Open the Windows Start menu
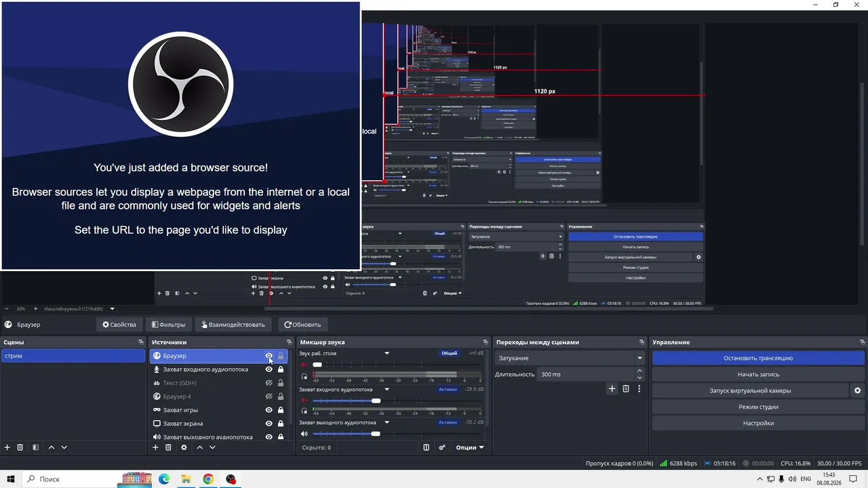Screen dimensions: 868x488 [x=11, y=479]
